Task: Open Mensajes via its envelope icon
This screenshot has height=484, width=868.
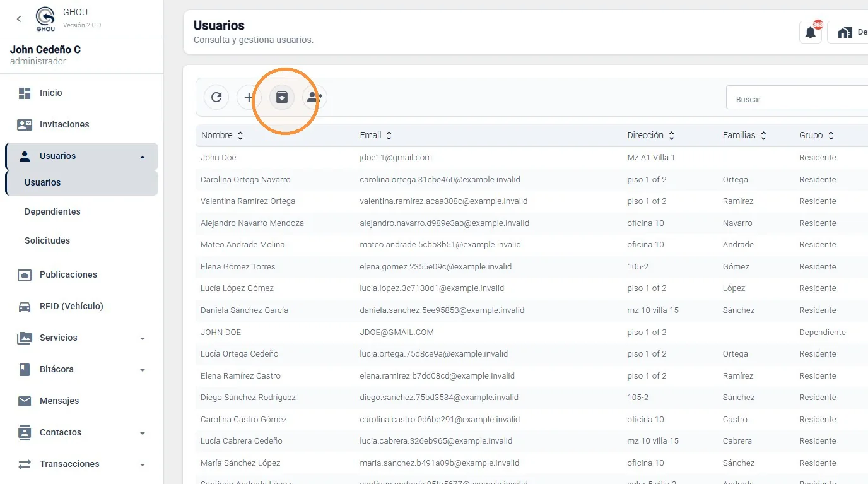Action: (x=25, y=401)
